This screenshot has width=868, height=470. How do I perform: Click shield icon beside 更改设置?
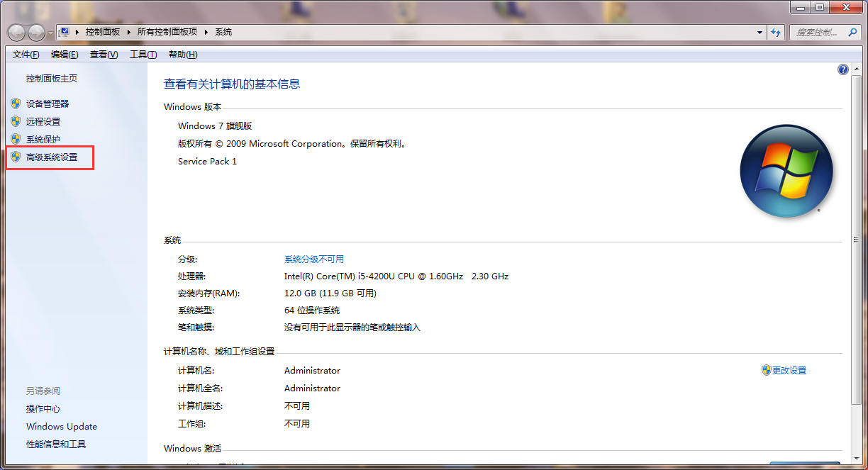coord(766,370)
